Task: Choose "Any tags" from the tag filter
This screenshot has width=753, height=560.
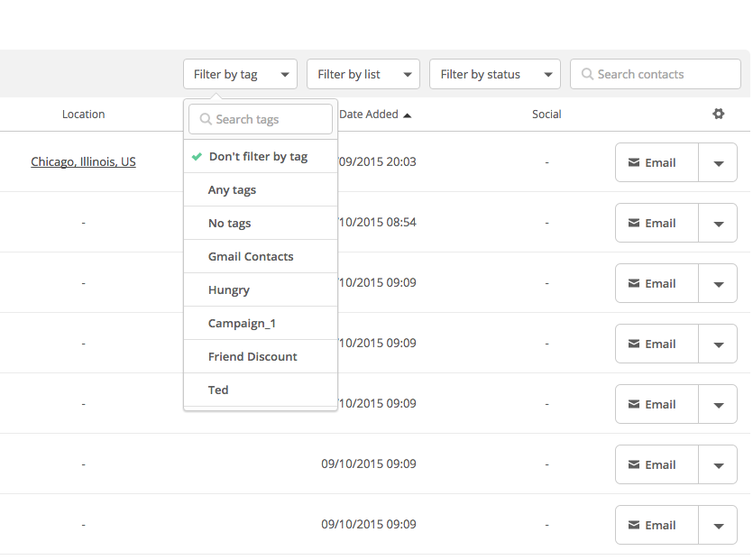Action: 232,190
